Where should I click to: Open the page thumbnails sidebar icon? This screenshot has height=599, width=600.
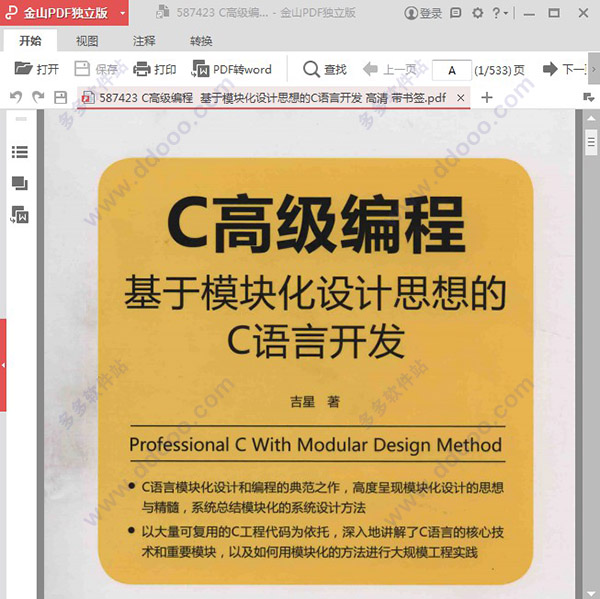tap(20, 183)
